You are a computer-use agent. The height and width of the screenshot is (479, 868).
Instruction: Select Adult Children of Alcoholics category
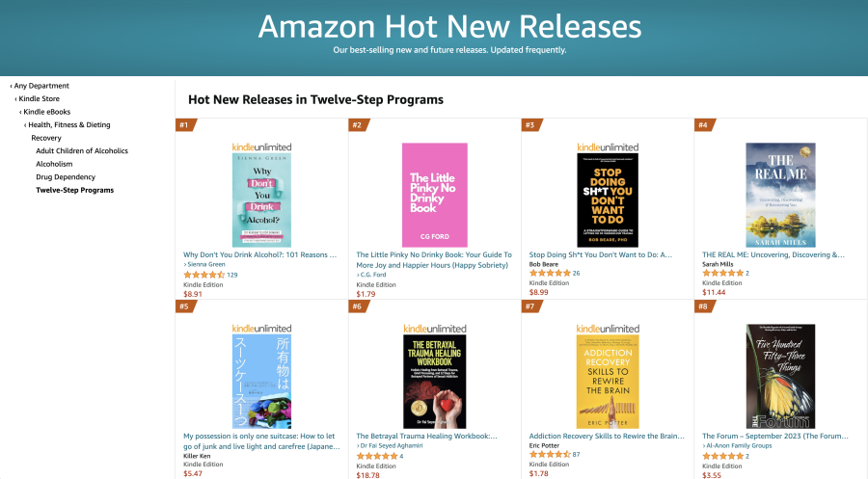[82, 150]
